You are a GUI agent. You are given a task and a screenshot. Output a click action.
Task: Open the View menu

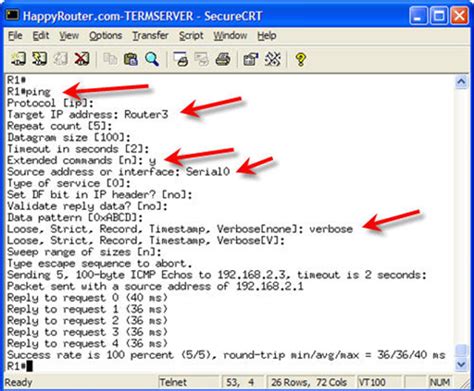tap(69, 36)
